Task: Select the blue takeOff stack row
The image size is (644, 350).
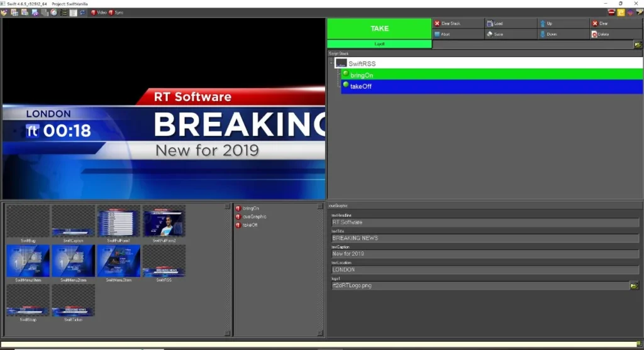Action: coord(492,86)
